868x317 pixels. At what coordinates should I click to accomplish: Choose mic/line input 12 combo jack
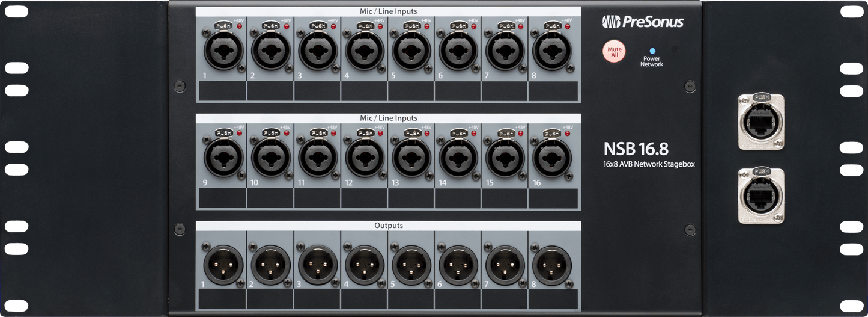(364, 159)
